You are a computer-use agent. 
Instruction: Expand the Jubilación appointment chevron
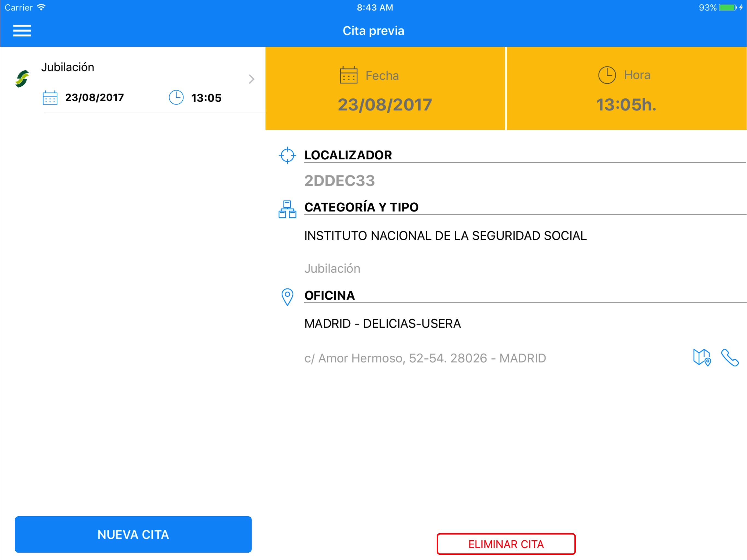point(252,79)
